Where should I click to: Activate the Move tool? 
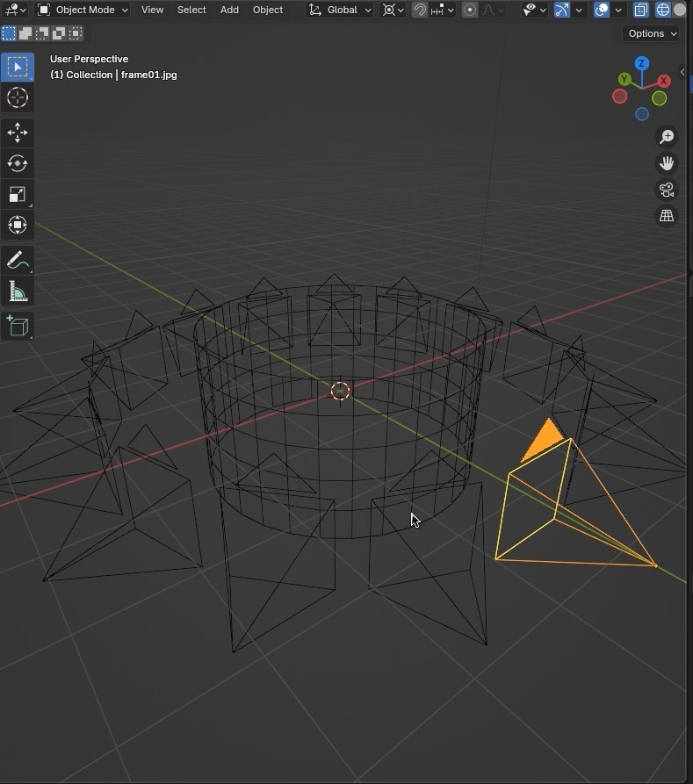[x=18, y=133]
